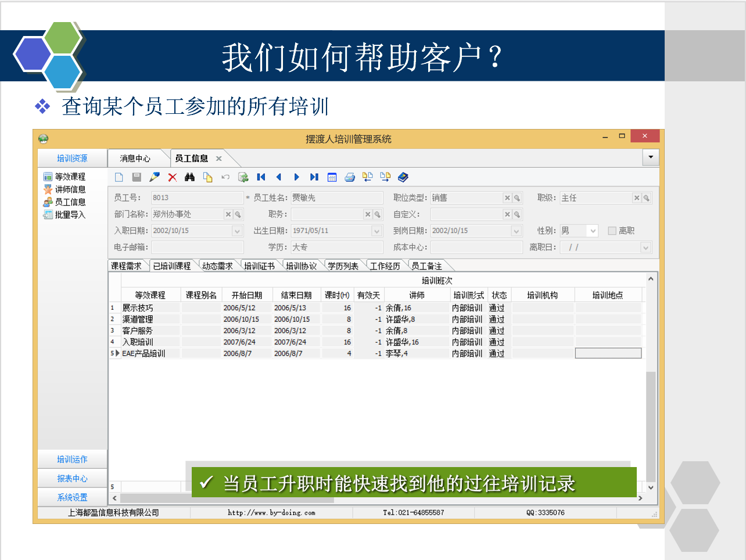Viewport: 746px width, 560px height.
Task: Switch to the 消息中心 tab
Action: pos(135,159)
